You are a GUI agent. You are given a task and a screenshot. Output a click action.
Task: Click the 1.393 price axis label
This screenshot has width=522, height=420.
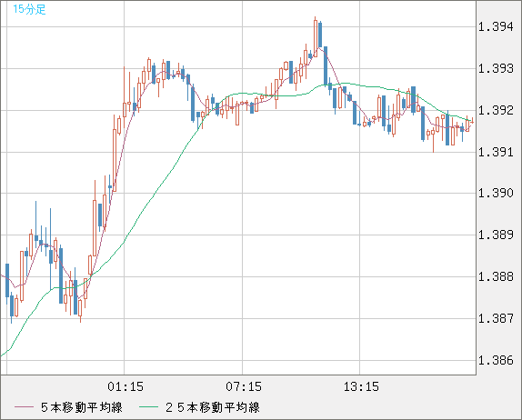coord(496,68)
